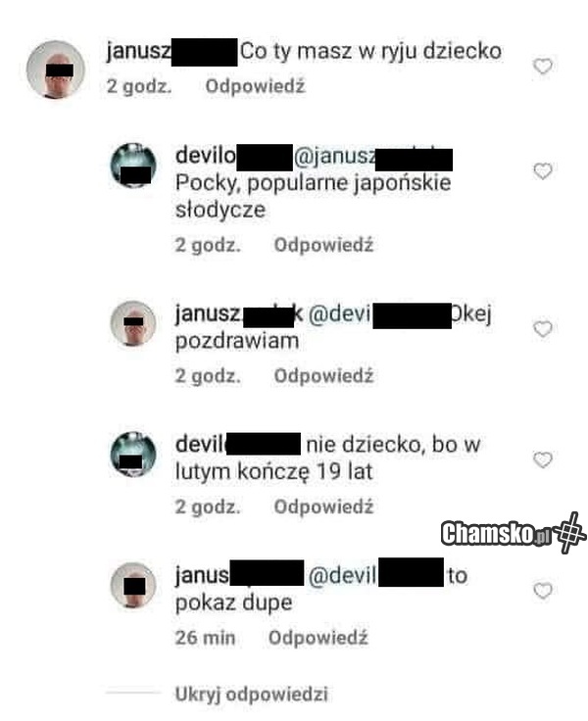The width and height of the screenshot is (588, 721).
Task: Collapse the thread with 'Ukryj odpowiedzi'
Action: [251, 694]
